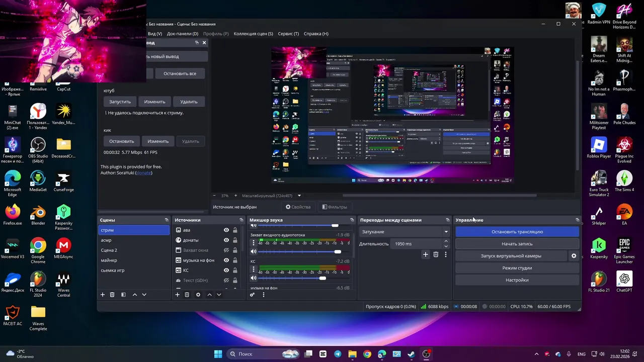The image size is (644, 362).
Task: Click Остановить трансляцию button
Action: click(517, 232)
